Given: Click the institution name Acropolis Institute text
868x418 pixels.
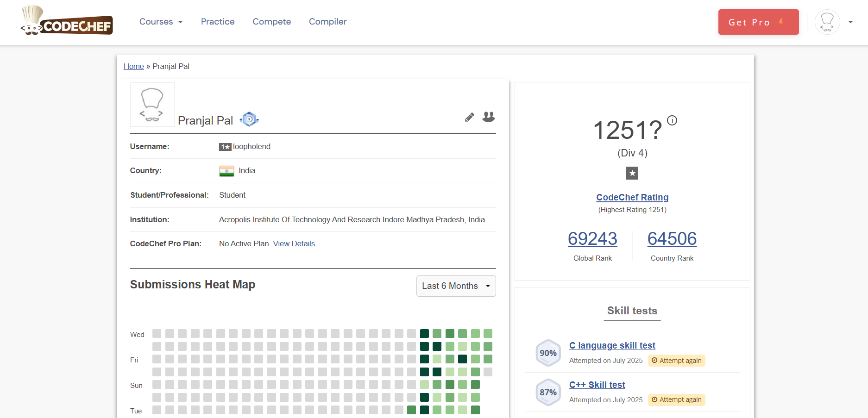Looking at the screenshot, I should pyautogui.click(x=352, y=219).
